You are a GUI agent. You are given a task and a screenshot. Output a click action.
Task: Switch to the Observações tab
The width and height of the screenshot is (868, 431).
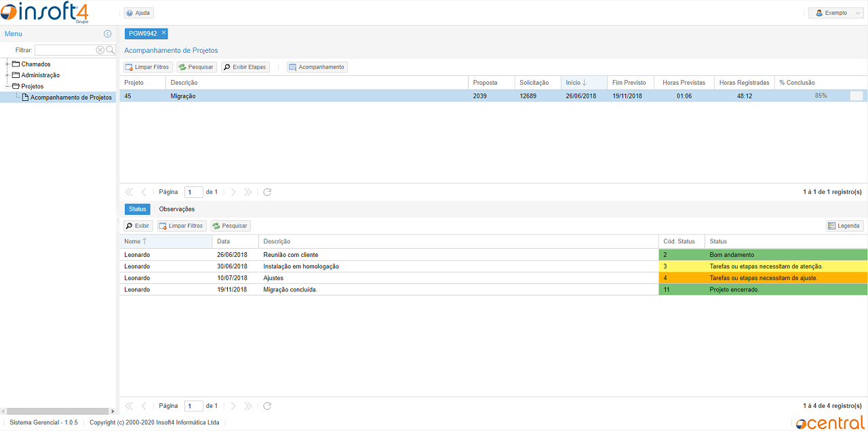[177, 209]
